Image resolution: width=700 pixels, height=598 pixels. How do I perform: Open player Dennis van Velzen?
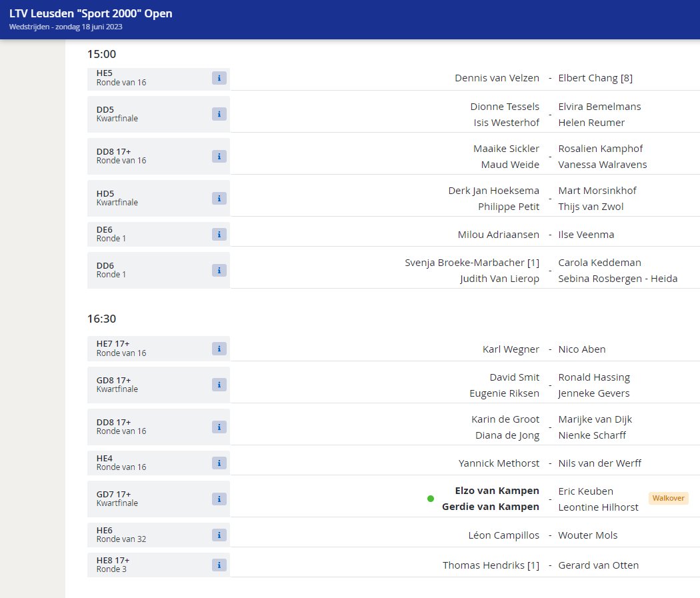[x=497, y=78]
